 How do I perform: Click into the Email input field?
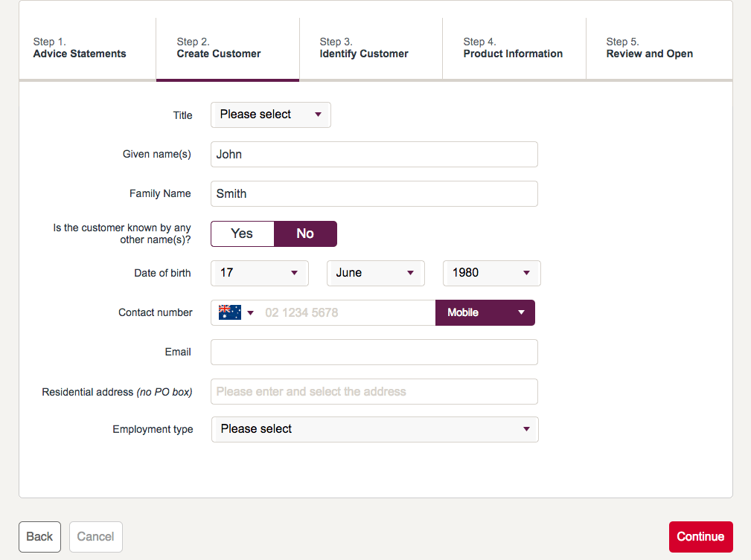pyautogui.click(x=374, y=353)
